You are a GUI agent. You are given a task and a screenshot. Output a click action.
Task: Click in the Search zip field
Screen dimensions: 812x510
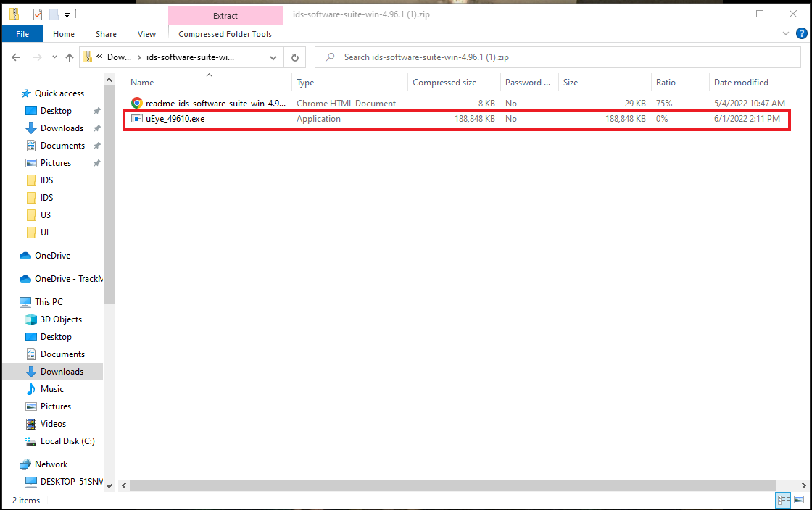tap(558, 57)
